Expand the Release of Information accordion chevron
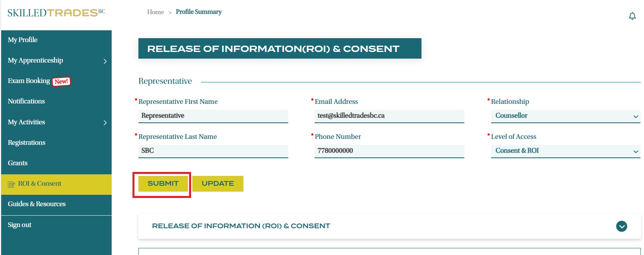The height and width of the screenshot is (255, 644). coord(621,226)
